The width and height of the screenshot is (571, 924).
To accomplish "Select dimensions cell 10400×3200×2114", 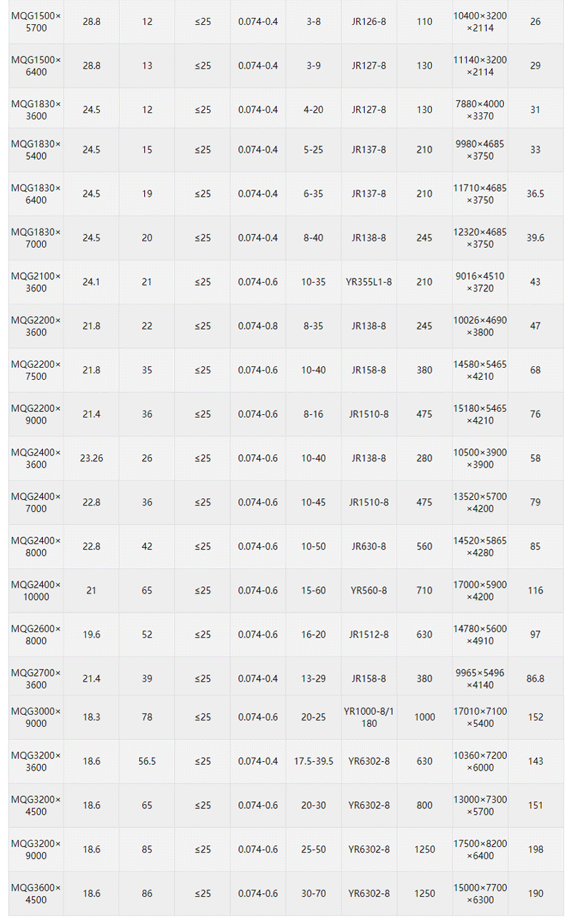I will (x=480, y=21).
